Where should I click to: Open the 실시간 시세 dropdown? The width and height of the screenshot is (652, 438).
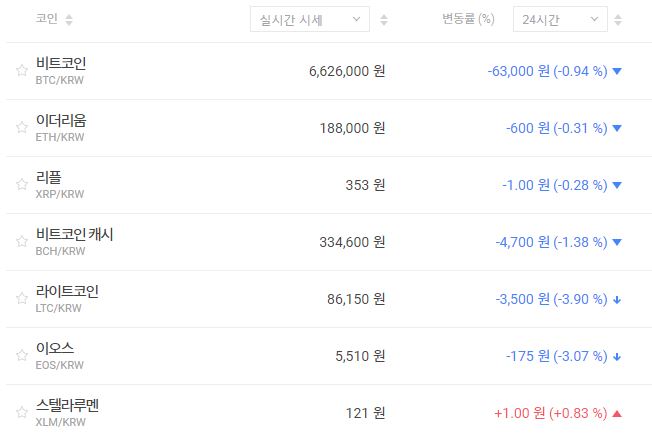coord(309,19)
